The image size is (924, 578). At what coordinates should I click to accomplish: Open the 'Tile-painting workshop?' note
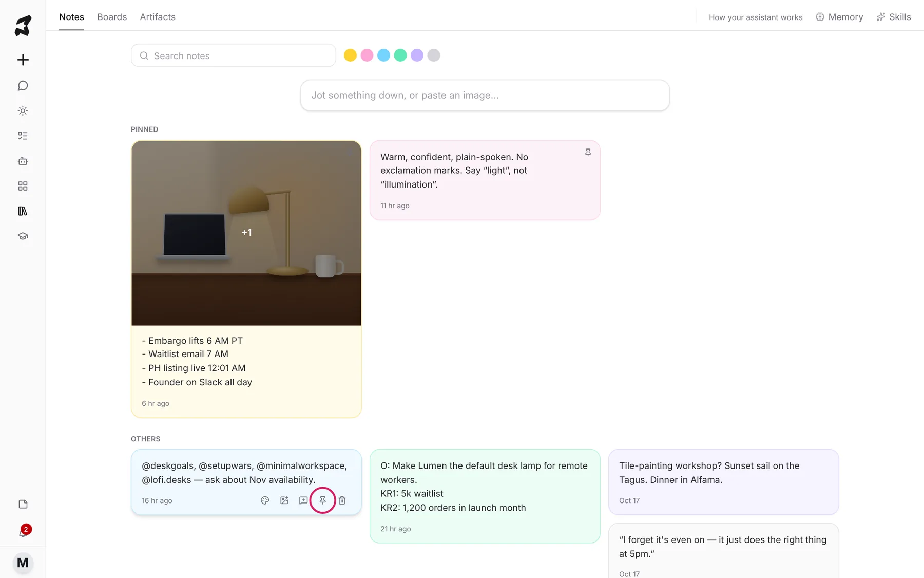click(x=724, y=482)
